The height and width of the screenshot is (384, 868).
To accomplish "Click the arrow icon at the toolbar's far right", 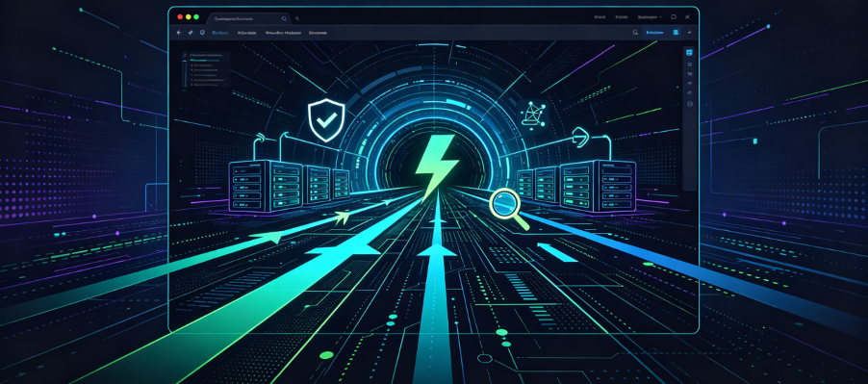I will pos(689,33).
